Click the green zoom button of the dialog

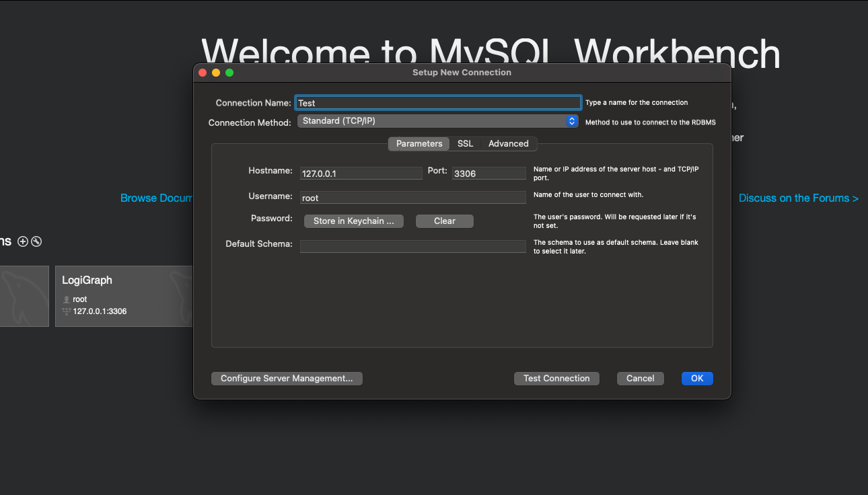pos(229,73)
